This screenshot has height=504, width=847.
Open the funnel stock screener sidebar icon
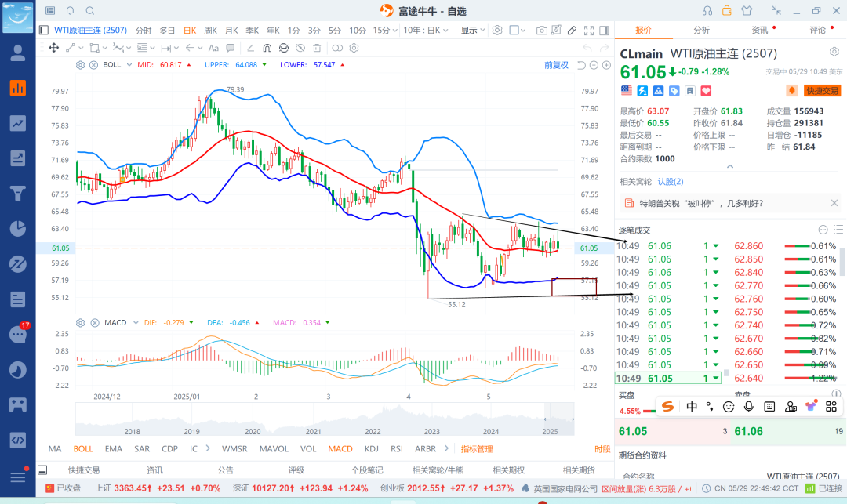18,193
